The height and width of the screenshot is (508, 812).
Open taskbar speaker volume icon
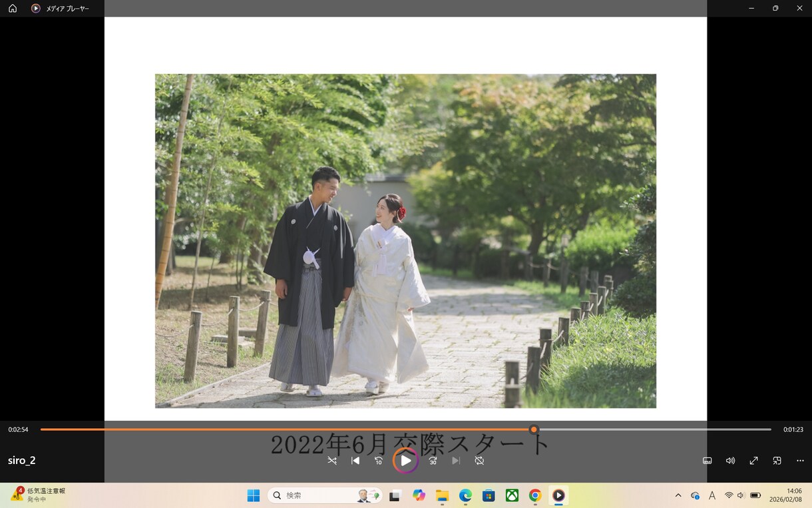point(741,495)
